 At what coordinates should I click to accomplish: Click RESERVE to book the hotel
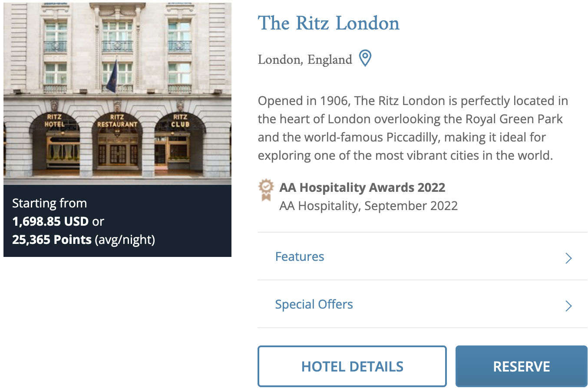tap(521, 366)
